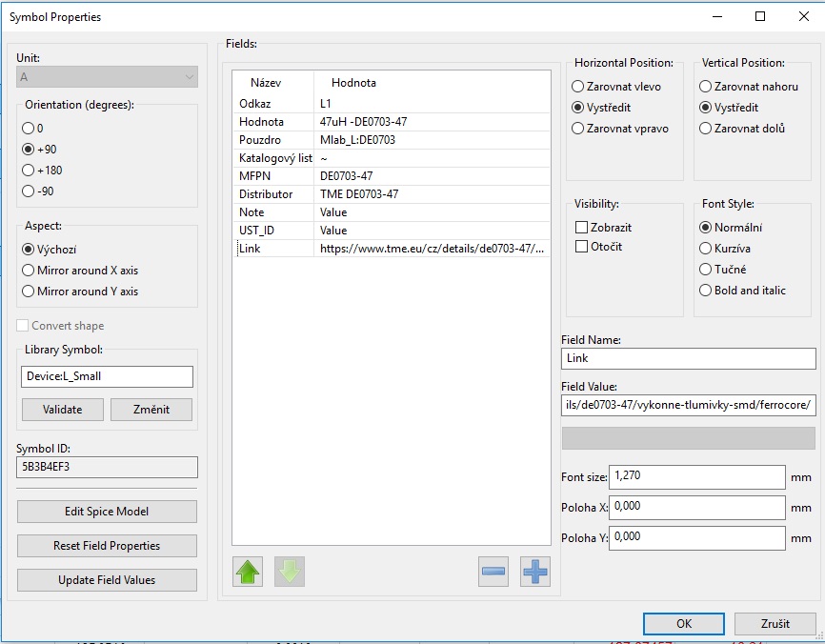Pick Zarovnat dolů vertical position
Screen dimensions: 825x644
(706, 129)
